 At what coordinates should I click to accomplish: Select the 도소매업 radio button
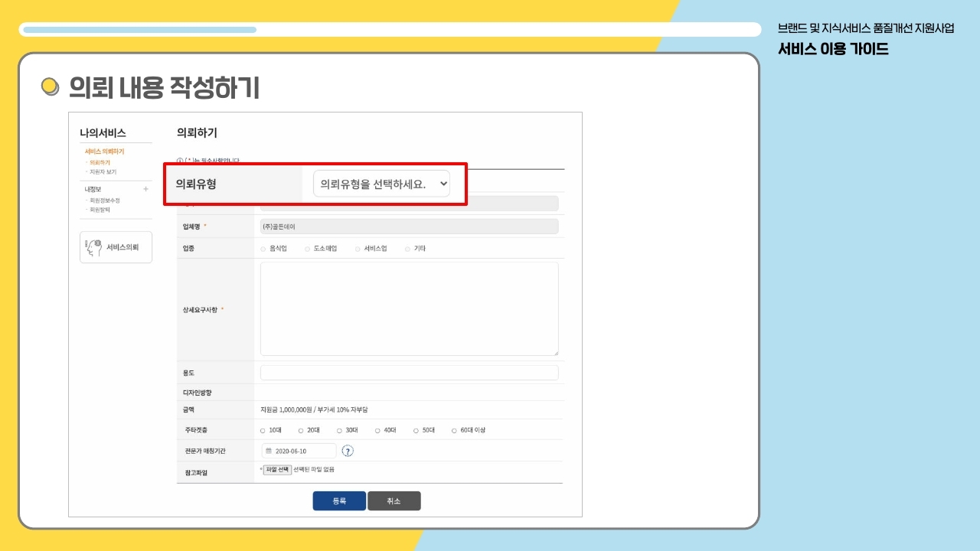pos(307,249)
